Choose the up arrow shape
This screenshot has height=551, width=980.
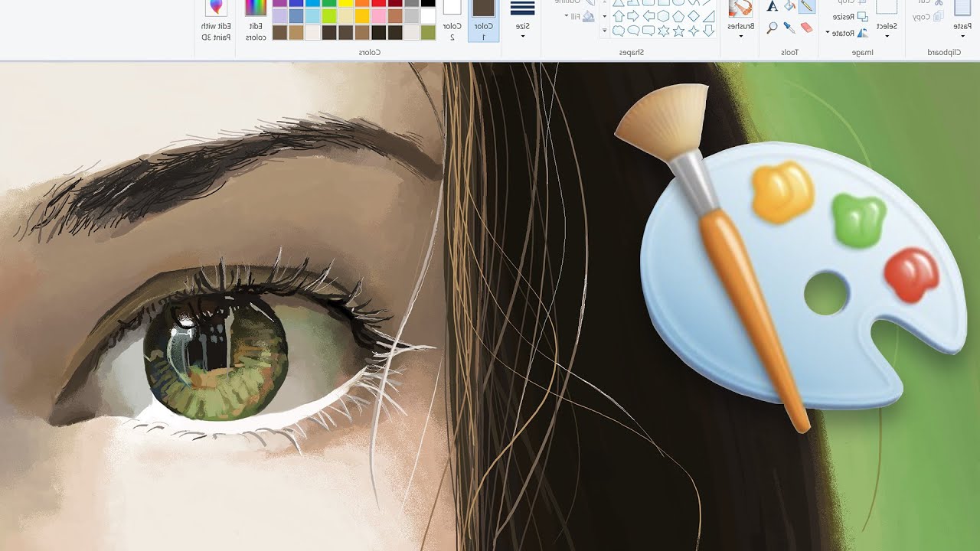pyautogui.click(x=618, y=15)
